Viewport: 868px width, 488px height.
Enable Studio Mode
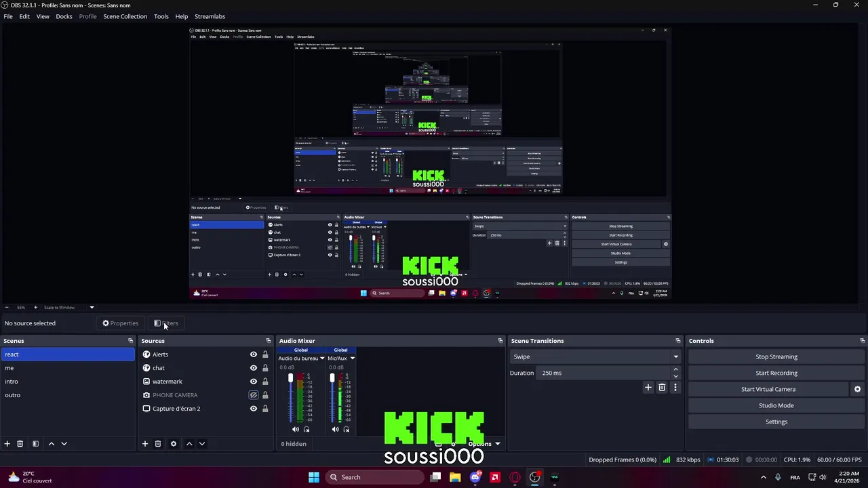(x=776, y=405)
